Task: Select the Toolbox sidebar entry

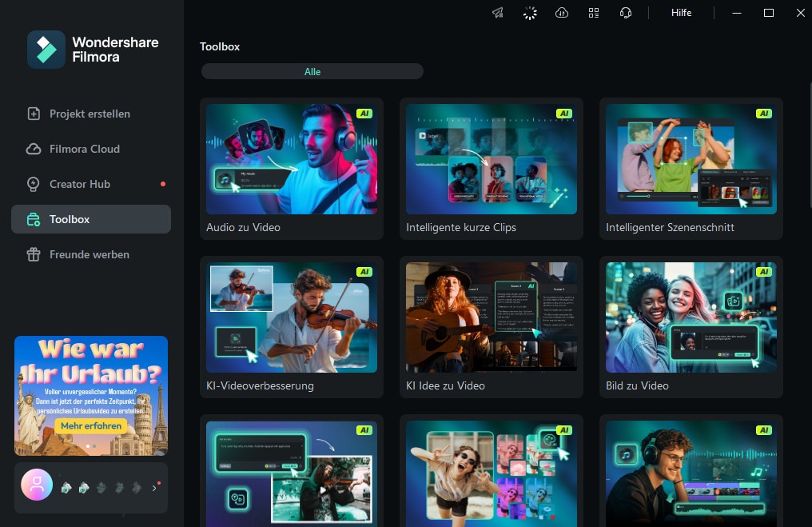Action: point(91,219)
